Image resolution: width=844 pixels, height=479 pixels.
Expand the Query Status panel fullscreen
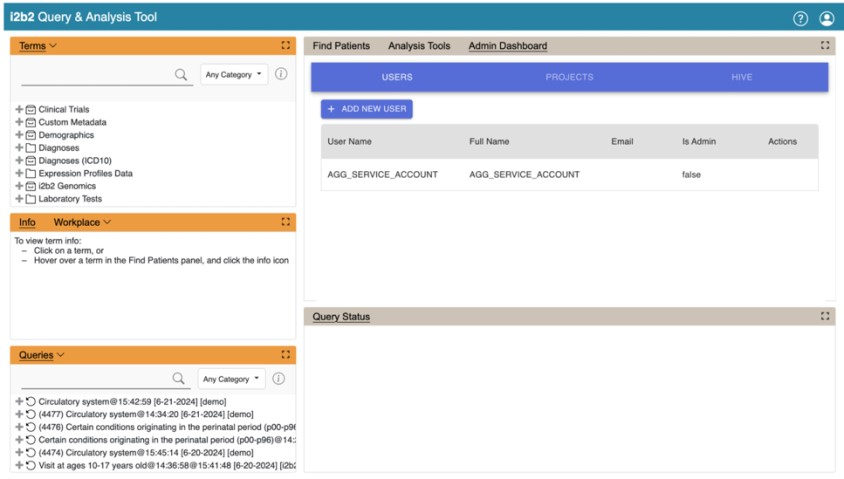(x=825, y=316)
